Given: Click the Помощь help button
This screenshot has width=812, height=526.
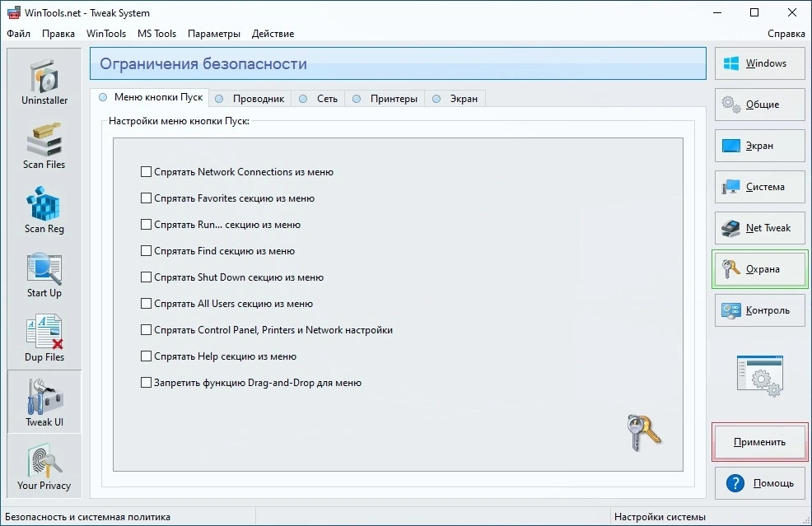Looking at the screenshot, I should pos(759,483).
